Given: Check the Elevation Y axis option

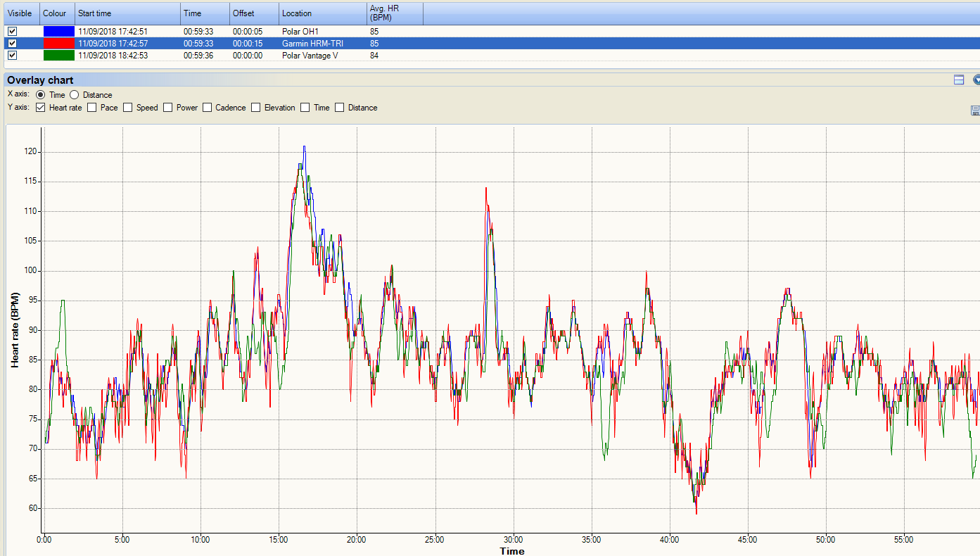Looking at the screenshot, I should click(256, 108).
